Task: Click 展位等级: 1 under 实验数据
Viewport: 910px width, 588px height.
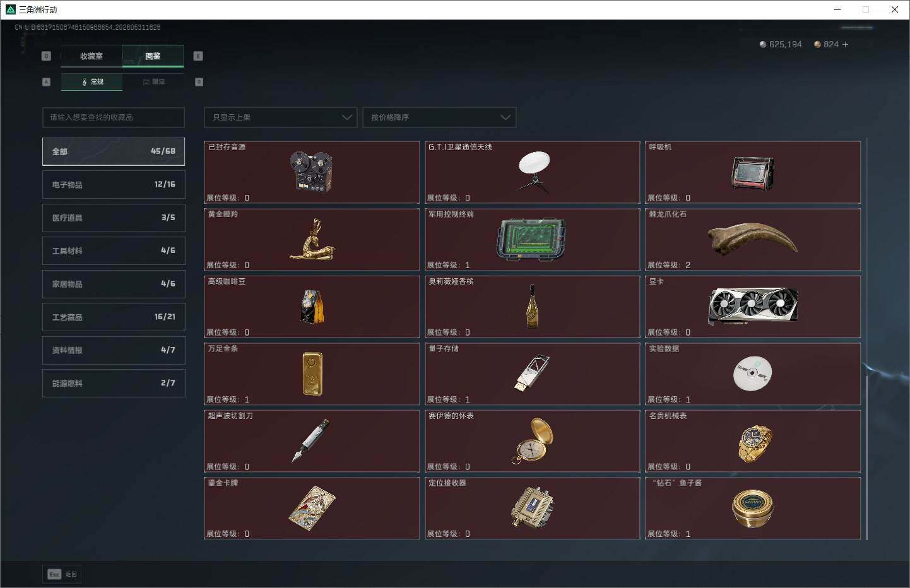Action: [669, 399]
